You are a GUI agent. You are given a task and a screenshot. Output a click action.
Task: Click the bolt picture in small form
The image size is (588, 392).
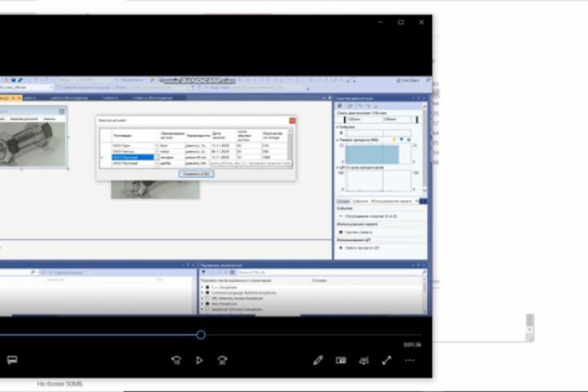33,145
